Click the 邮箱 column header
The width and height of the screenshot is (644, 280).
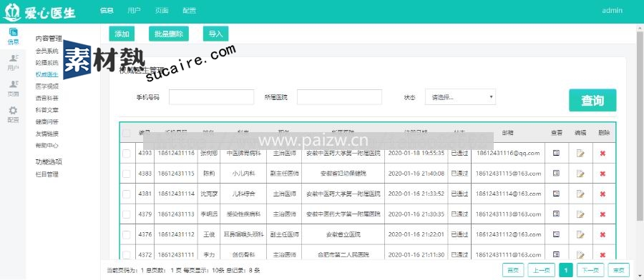(x=508, y=133)
